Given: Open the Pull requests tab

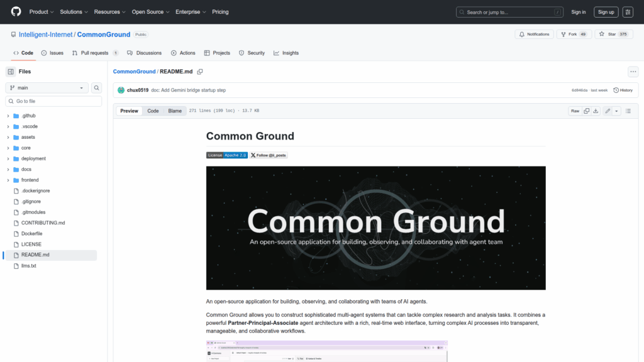Looking at the screenshot, I should click(x=95, y=53).
